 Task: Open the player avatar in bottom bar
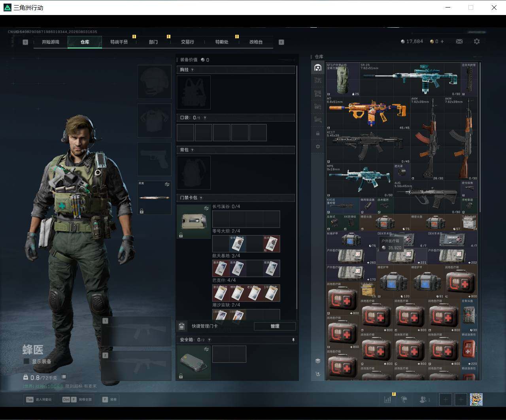coord(476,399)
